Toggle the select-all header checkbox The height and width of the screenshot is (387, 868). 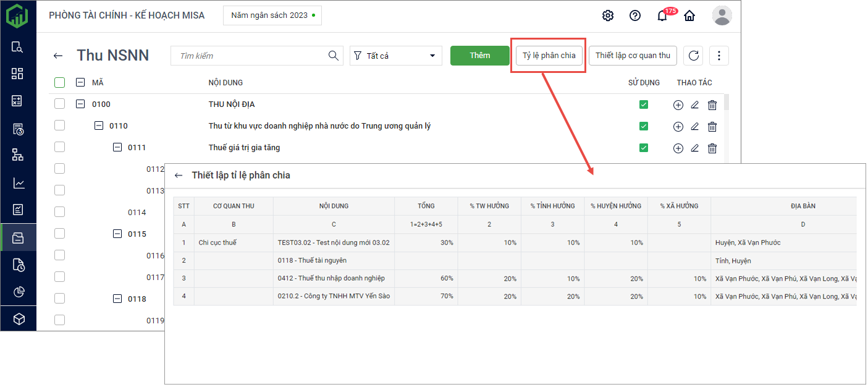[59, 82]
